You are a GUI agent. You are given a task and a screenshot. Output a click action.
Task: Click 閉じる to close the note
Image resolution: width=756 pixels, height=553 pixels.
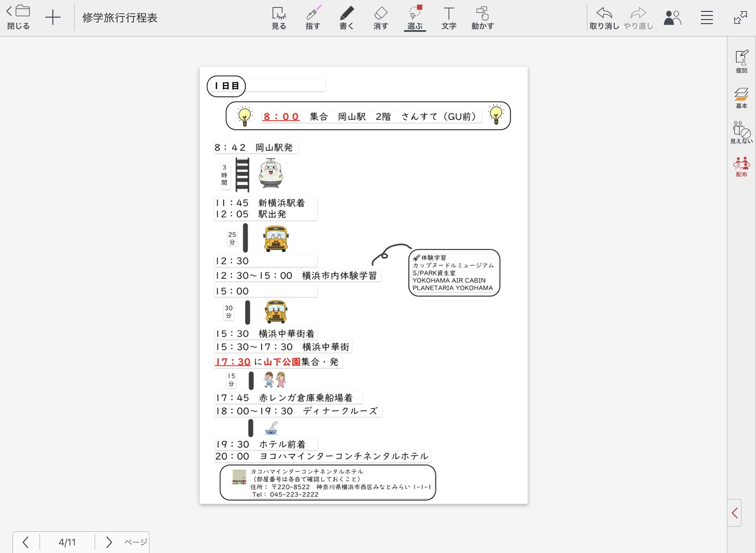18,17
